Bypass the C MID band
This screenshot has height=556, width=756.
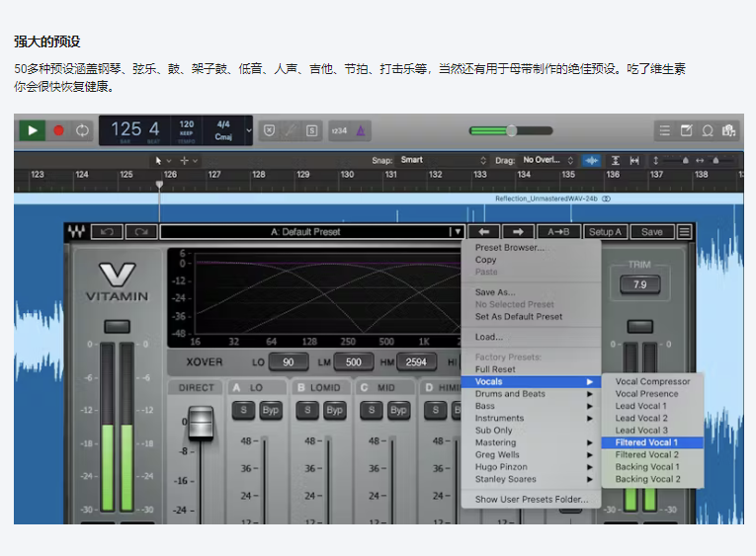click(x=398, y=410)
